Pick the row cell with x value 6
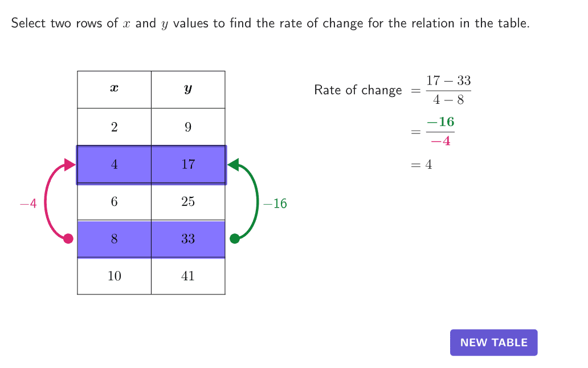The image size is (588, 368). pyautogui.click(x=115, y=201)
